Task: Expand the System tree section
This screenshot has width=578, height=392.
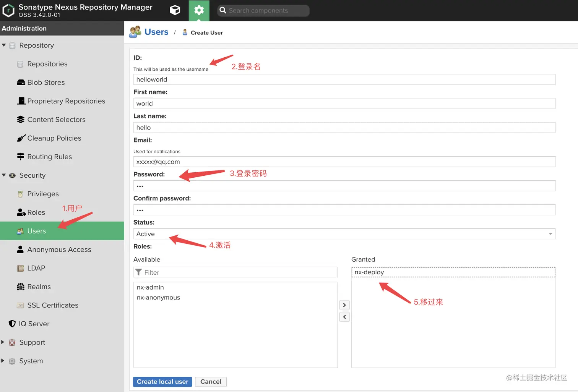Action: pos(3,361)
